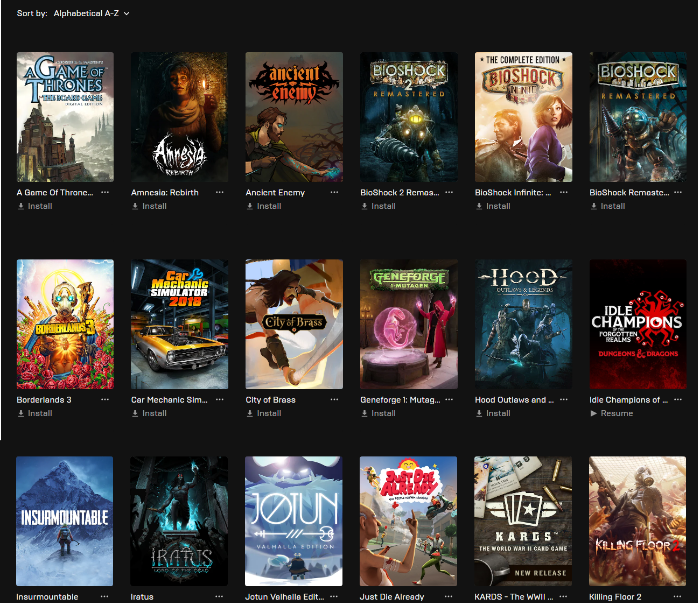Viewport: 700px width, 605px height.
Task: Open three-dot menu for Ancient Enemy
Action: point(334,192)
